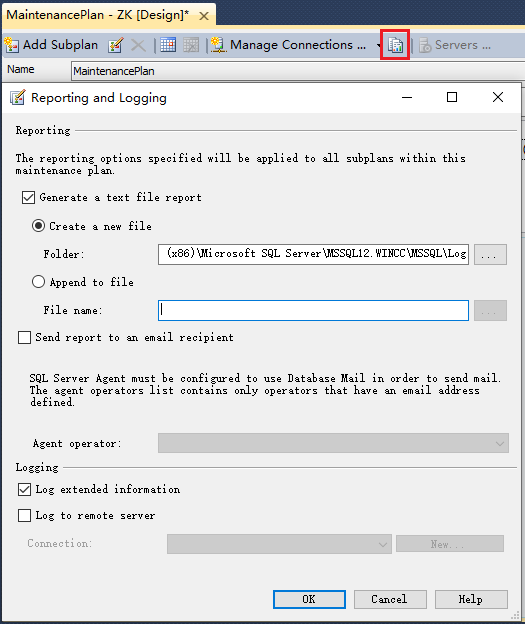
Task: Open subplan properties edit icon
Action: click(x=115, y=45)
